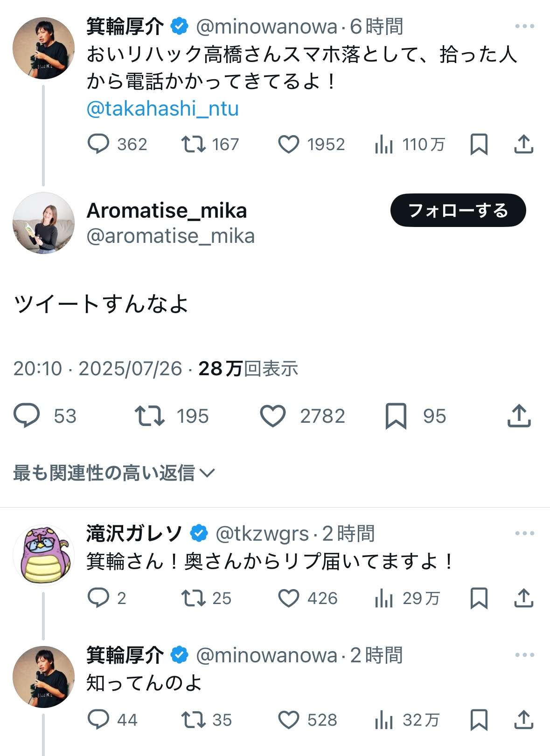Retweet the main tweet with 195 reposts
Viewport: 550px width, 756px height.
(x=149, y=415)
